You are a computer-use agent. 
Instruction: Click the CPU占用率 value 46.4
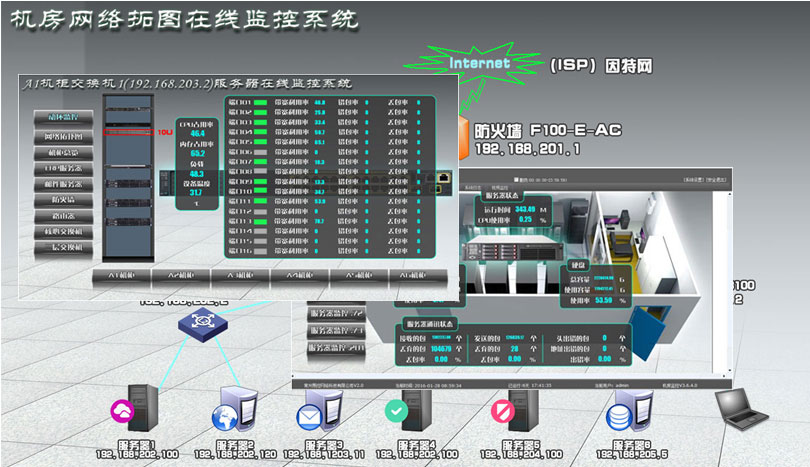[197, 133]
